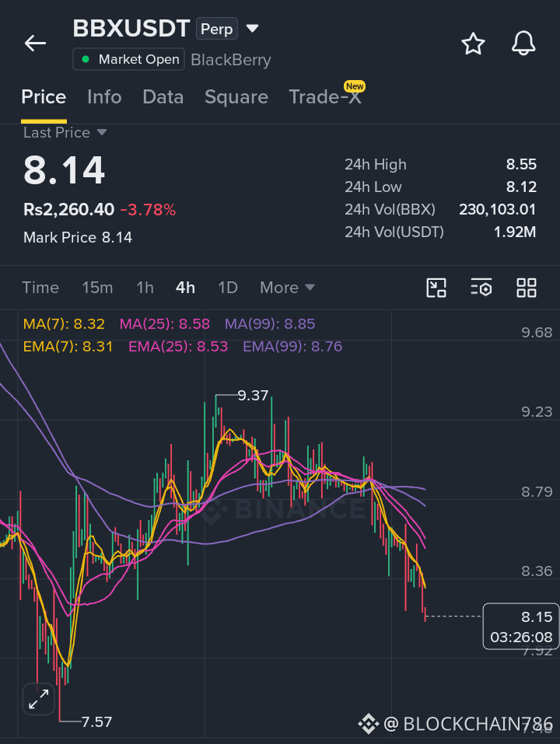Switch to the Price tab
The height and width of the screenshot is (744, 560).
pyautogui.click(x=44, y=97)
